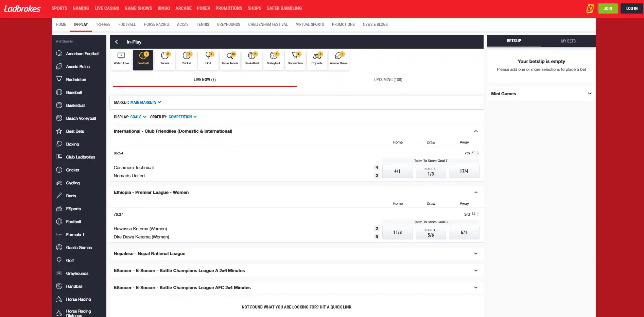Open Gaelic Games in sidebar
The image size is (644, 317).
pos(79,248)
